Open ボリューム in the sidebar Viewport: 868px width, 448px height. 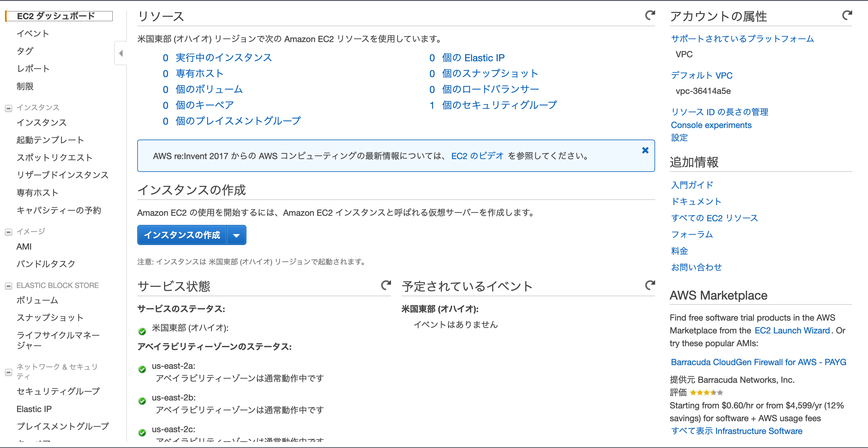(x=38, y=300)
